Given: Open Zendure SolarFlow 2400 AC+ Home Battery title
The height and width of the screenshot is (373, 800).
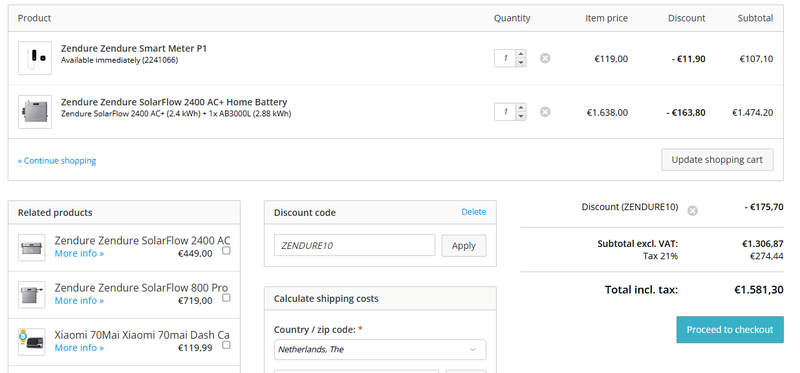Looking at the screenshot, I should (x=174, y=102).
